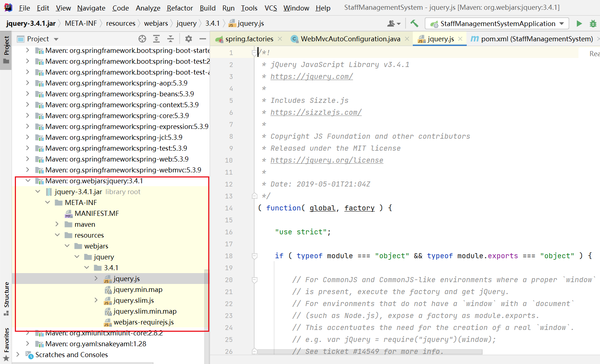This screenshot has width=600, height=364.
Task: Toggle the fold marker at line 20
Action: tap(254, 280)
